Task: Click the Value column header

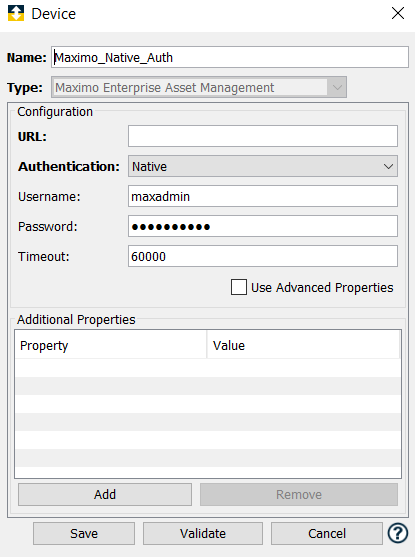Action: [303, 345]
